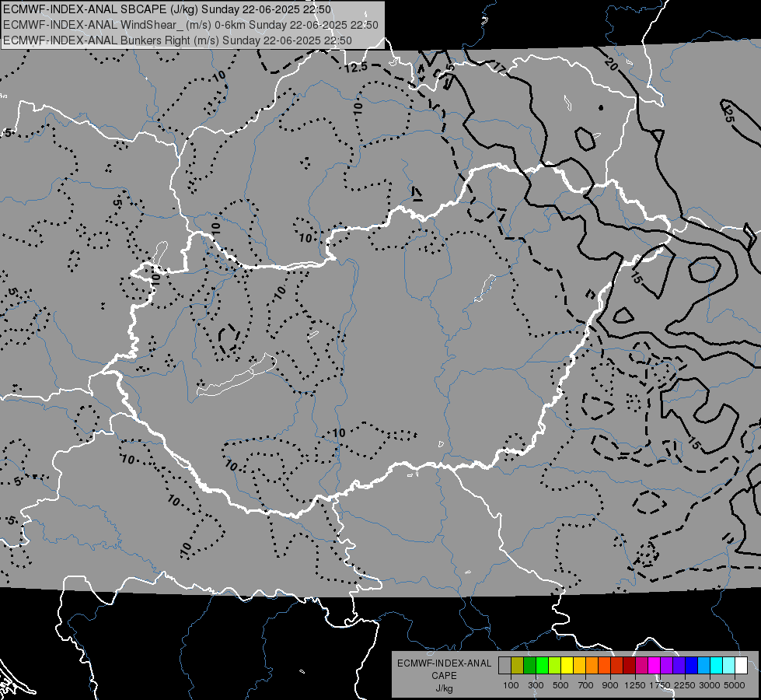Click the legend value 1250

(635, 685)
